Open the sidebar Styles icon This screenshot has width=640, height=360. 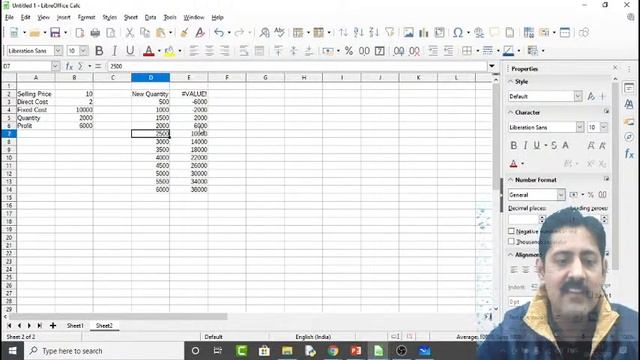(629, 104)
